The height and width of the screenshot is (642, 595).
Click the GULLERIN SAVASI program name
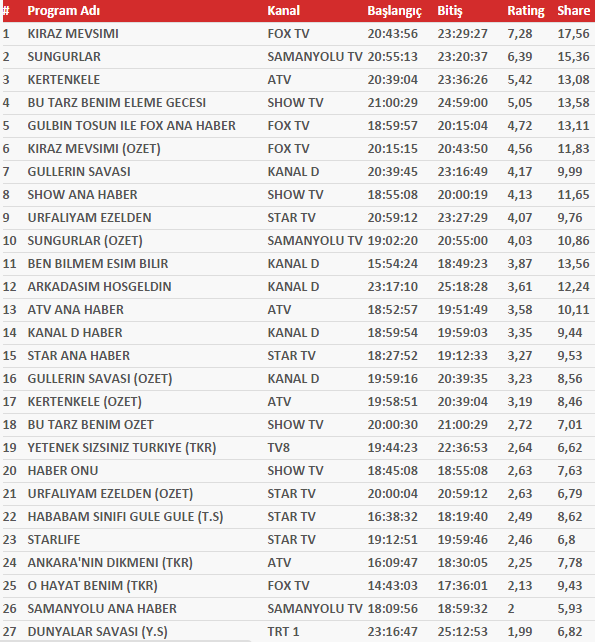point(79,172)
